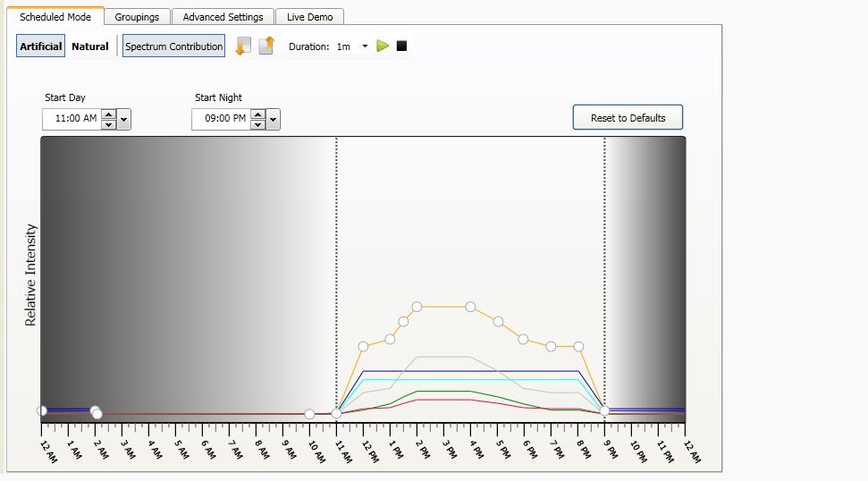868x481 pixels.
Task: Select the orange curve point at 1 PM
Action: tap(390, 339)
